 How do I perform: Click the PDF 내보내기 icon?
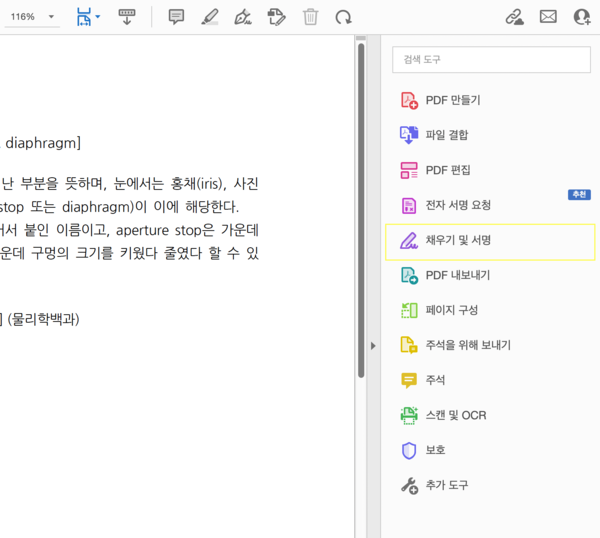point(409,276)
